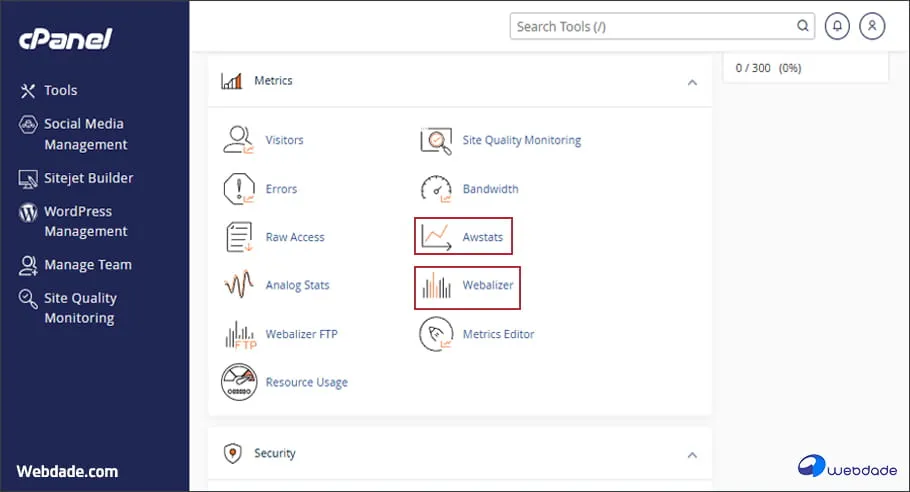This screenshot has width=910, height=492.
Task: Collapse the Security section chevron
Action: coord(692,454)
